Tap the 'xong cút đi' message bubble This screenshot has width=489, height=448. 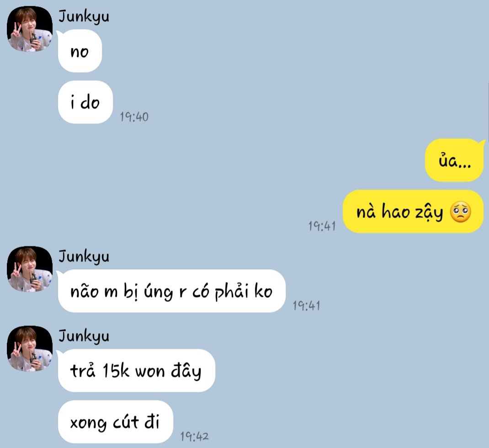(115, 422)
